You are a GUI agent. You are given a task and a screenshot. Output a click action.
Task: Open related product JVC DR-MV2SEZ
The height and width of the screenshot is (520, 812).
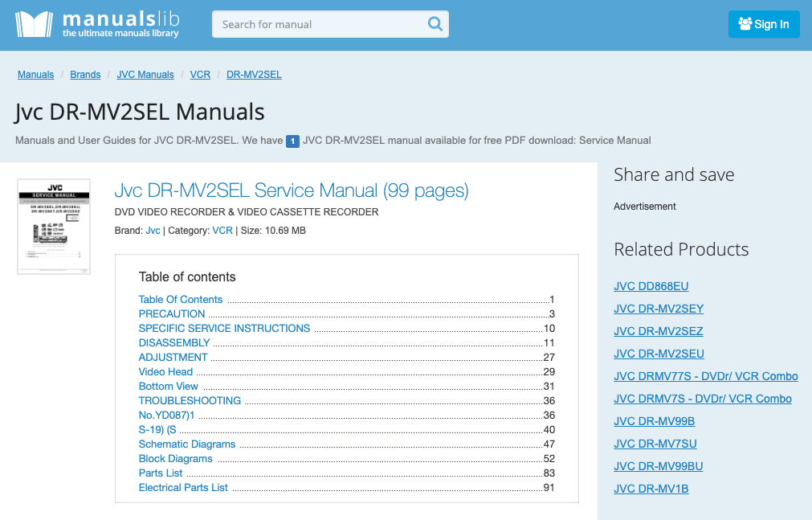coord(659,331)
